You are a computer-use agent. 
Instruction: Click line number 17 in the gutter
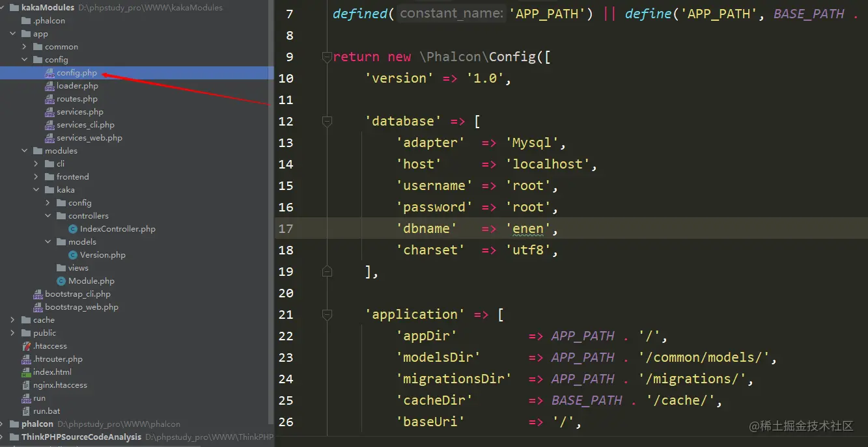[286, 228]
